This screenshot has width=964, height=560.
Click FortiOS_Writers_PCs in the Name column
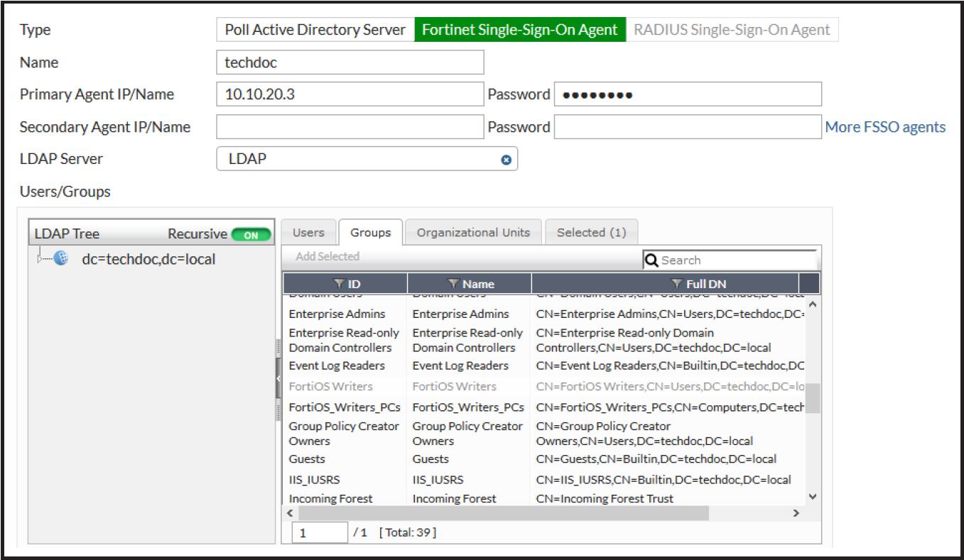[468, 407]
